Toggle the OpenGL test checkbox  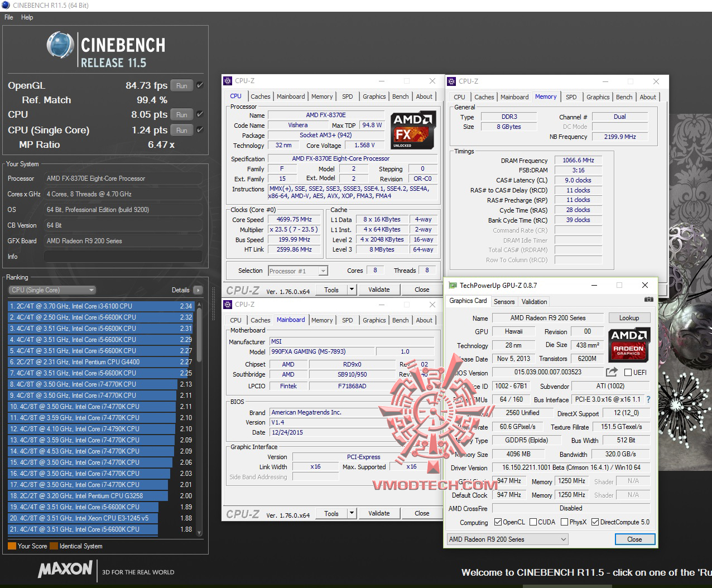(x=200, y=85)
